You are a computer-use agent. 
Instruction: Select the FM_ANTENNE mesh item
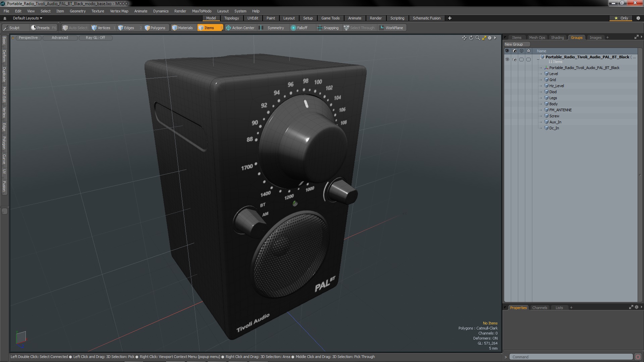pyautogui.click(x=560, y=110)
